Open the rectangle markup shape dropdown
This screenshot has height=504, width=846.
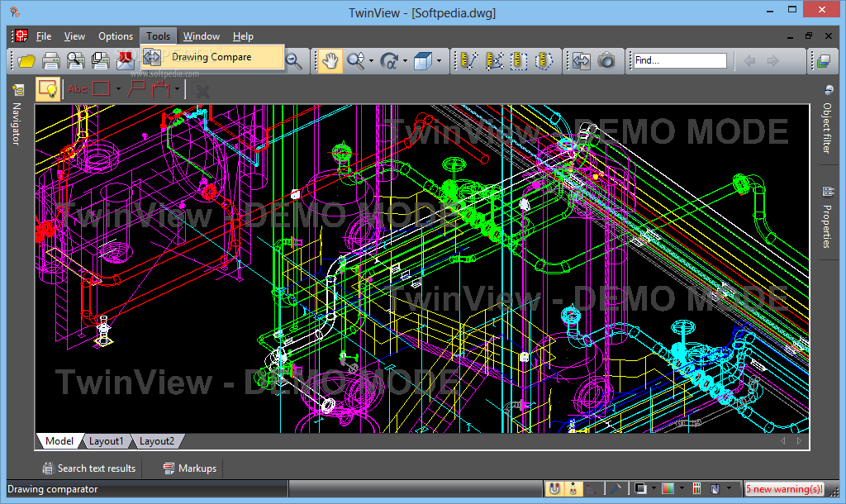click(x=118, y=89)
